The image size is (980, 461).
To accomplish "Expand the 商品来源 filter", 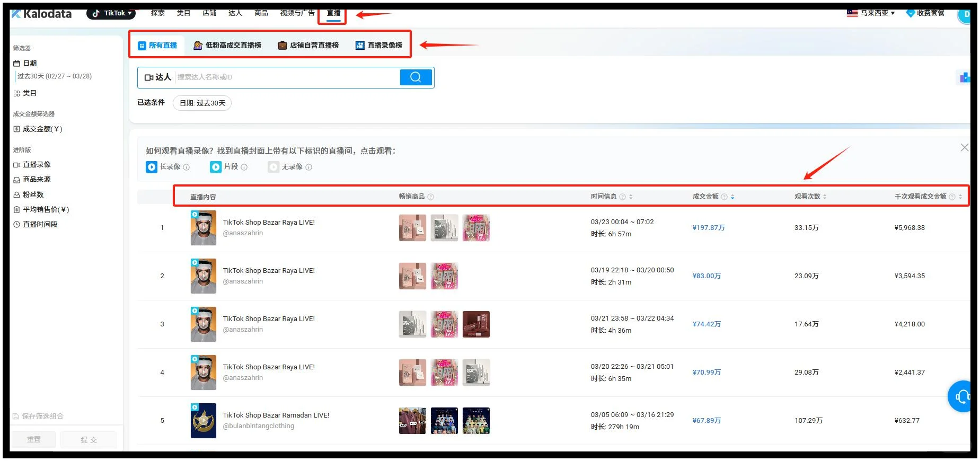I will [32, 180].
